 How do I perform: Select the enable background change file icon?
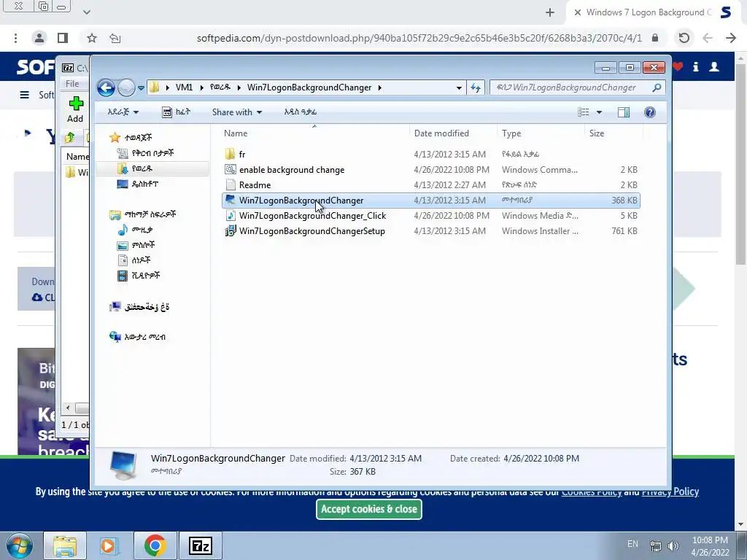[230, 169]
